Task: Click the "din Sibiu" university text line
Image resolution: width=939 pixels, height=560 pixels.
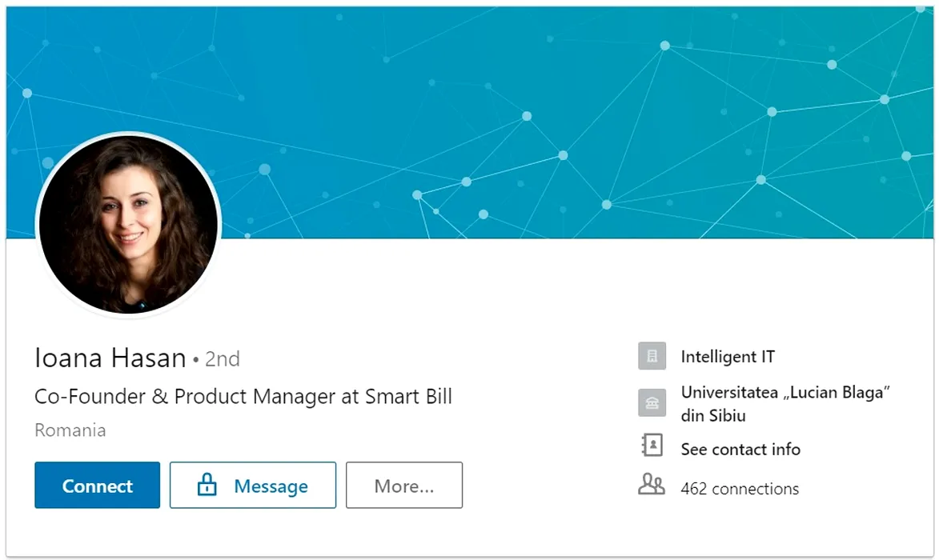Action: (713, 416)
